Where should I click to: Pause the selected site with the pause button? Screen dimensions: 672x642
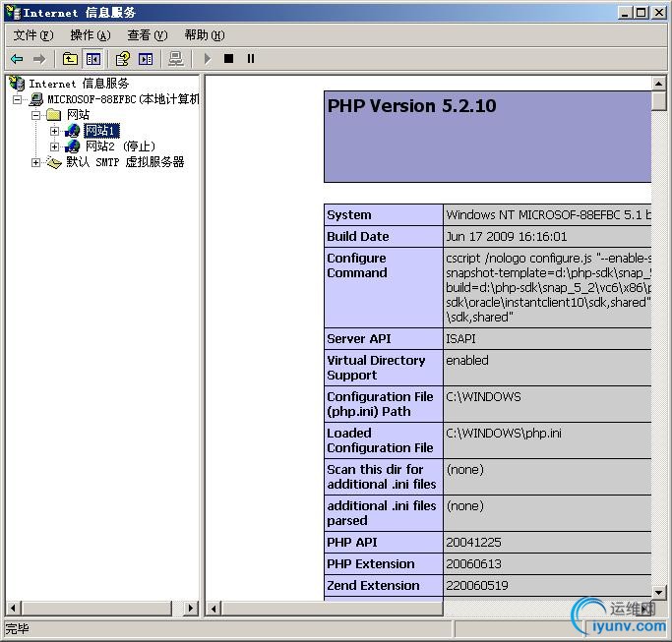[251, 58]
